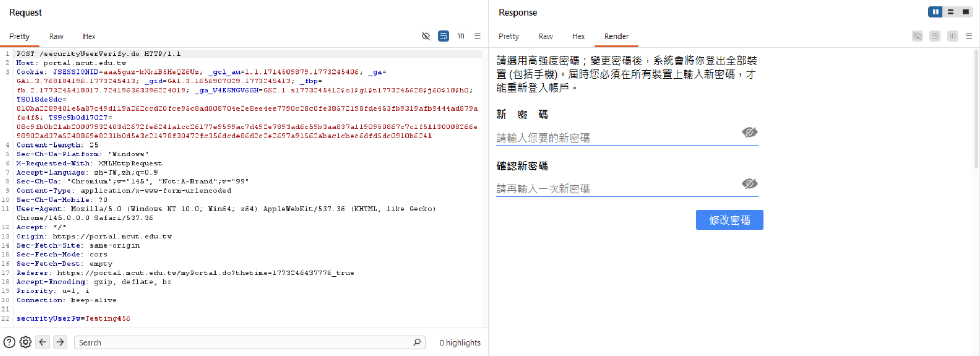
Task: Toggle visibility of new password field
Action: point(749,132)
